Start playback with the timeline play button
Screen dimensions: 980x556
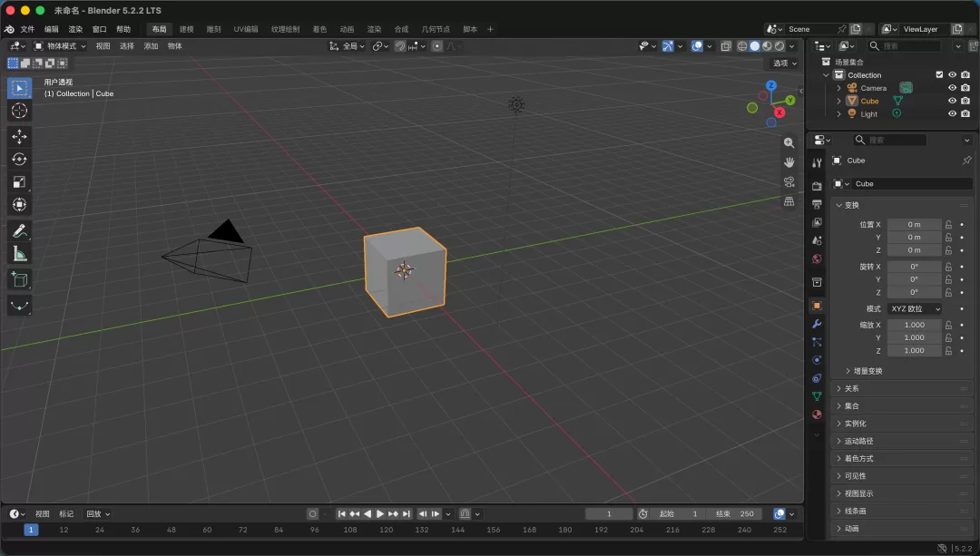pos(379,514)
